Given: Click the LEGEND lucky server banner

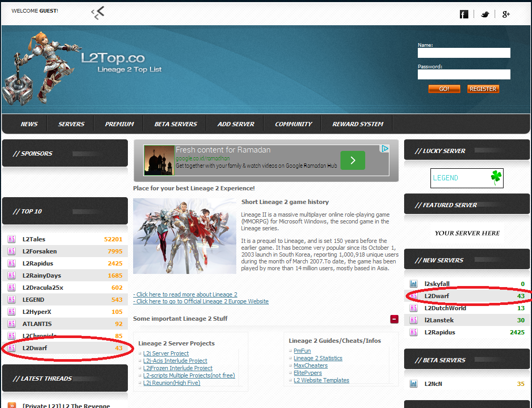Looking at the screenshot, I should coord(467,178).
